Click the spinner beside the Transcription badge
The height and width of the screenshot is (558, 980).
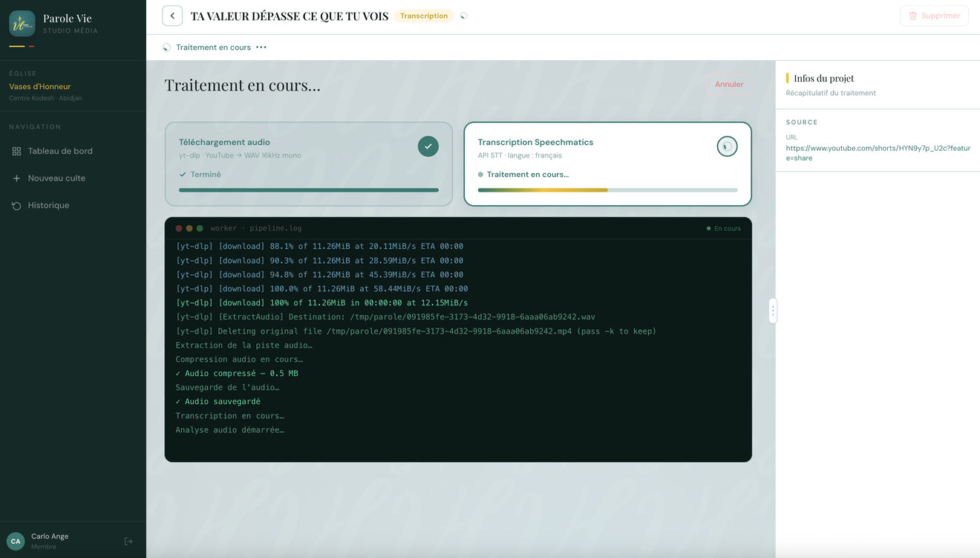click(463, 16)
